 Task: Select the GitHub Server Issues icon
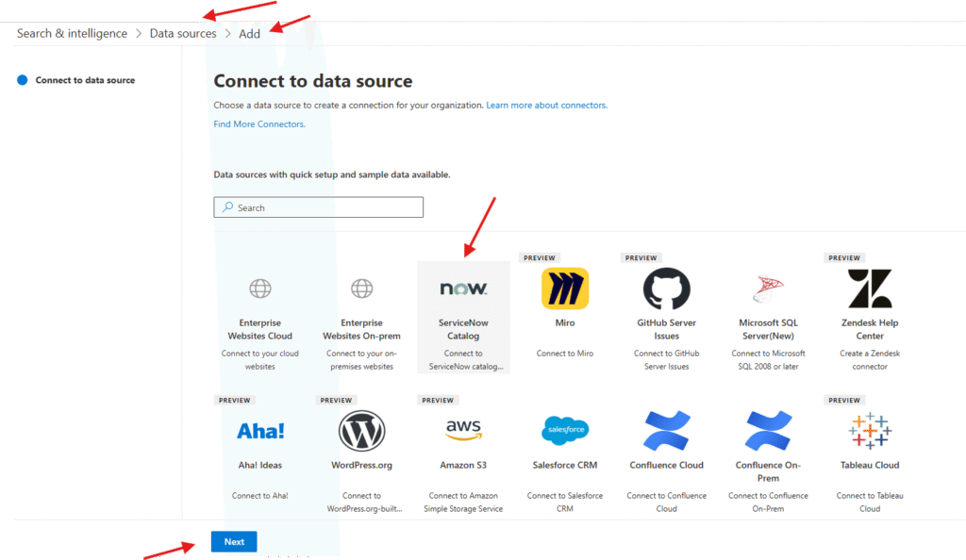pyautogui.click(x=666, y=288)
